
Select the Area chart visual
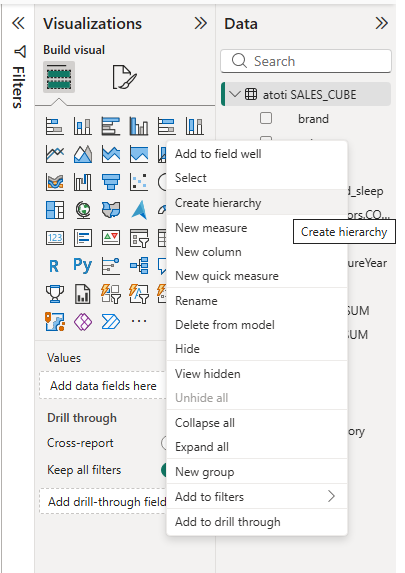point(83,154)
